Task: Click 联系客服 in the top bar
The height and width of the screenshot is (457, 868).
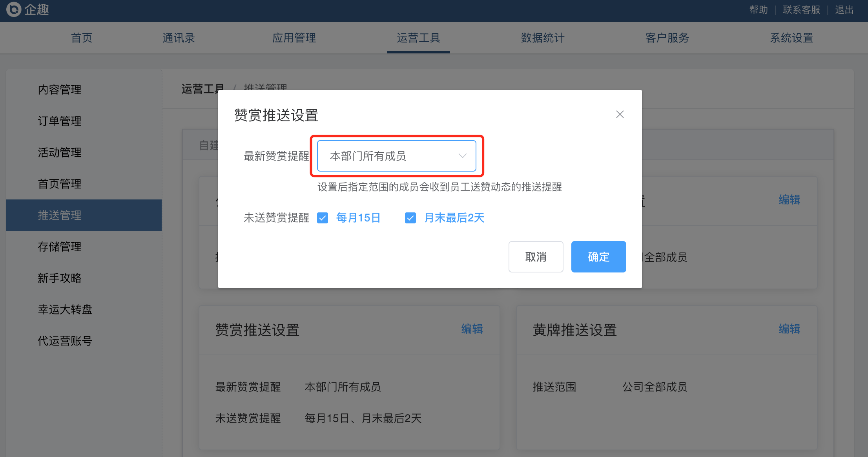Action: (x=801, y=10)
